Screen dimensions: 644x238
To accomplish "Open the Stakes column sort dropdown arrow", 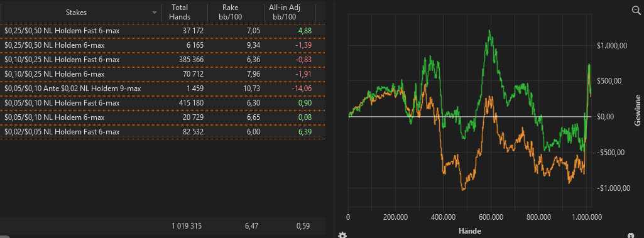I will pos(155,13).
